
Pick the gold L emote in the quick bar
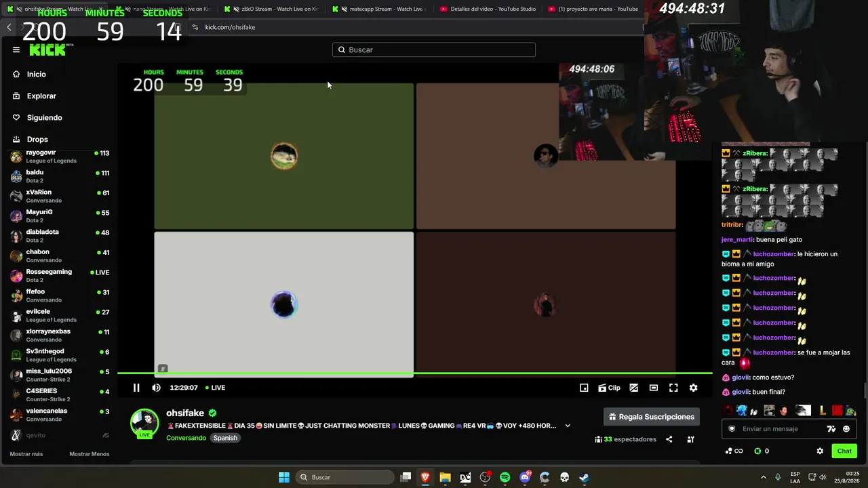(x=823, y=410)
